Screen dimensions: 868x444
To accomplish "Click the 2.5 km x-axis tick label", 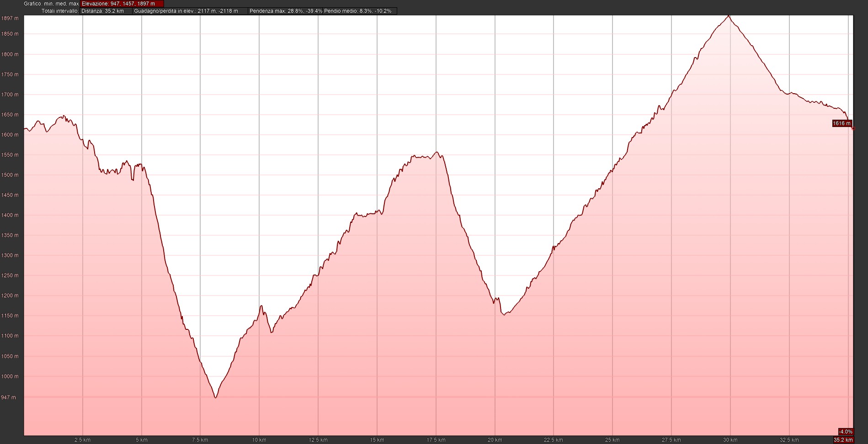I will click(x=82, y=440).
